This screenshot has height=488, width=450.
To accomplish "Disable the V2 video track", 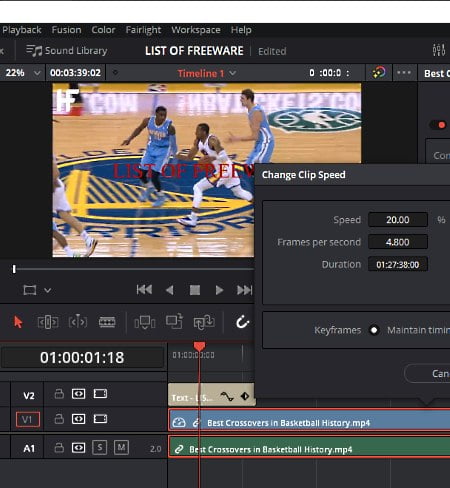I will coord(100,394).
